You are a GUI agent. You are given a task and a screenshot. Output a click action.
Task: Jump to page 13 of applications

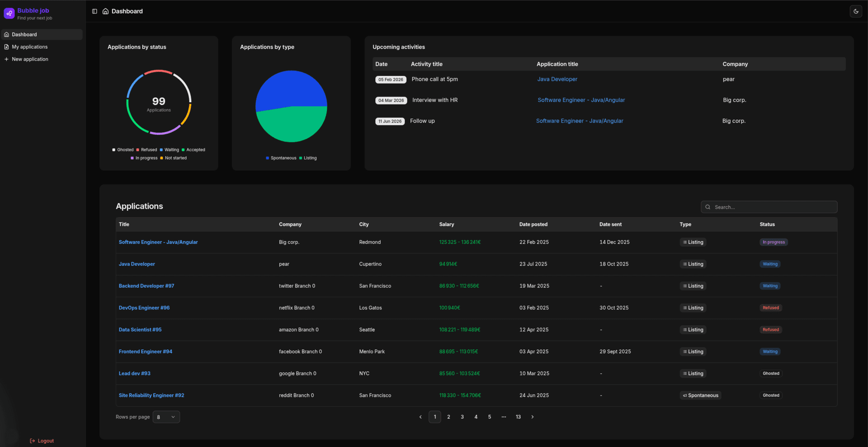pos(518,417)
